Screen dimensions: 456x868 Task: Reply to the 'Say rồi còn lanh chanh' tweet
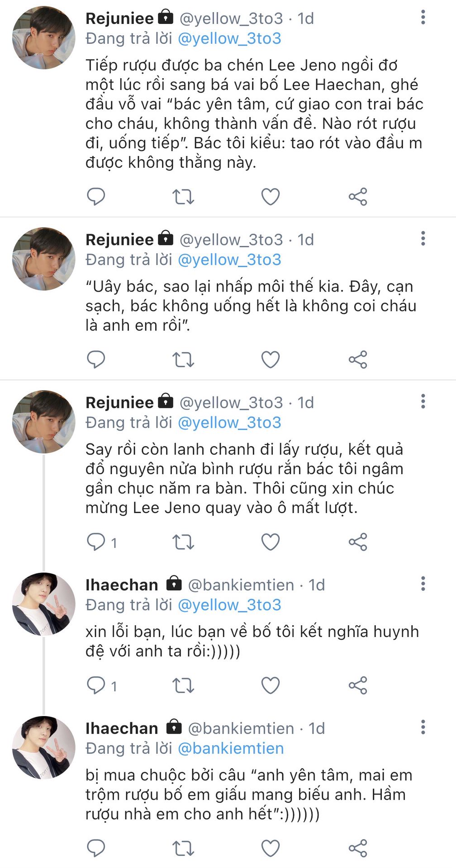(96, 542)
